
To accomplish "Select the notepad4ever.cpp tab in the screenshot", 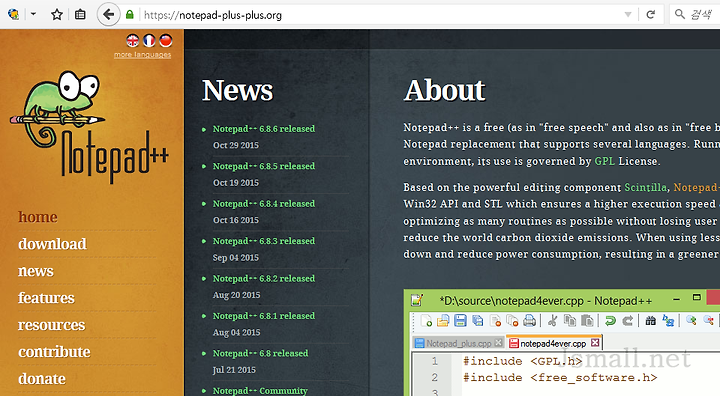I will click(553, 343).
